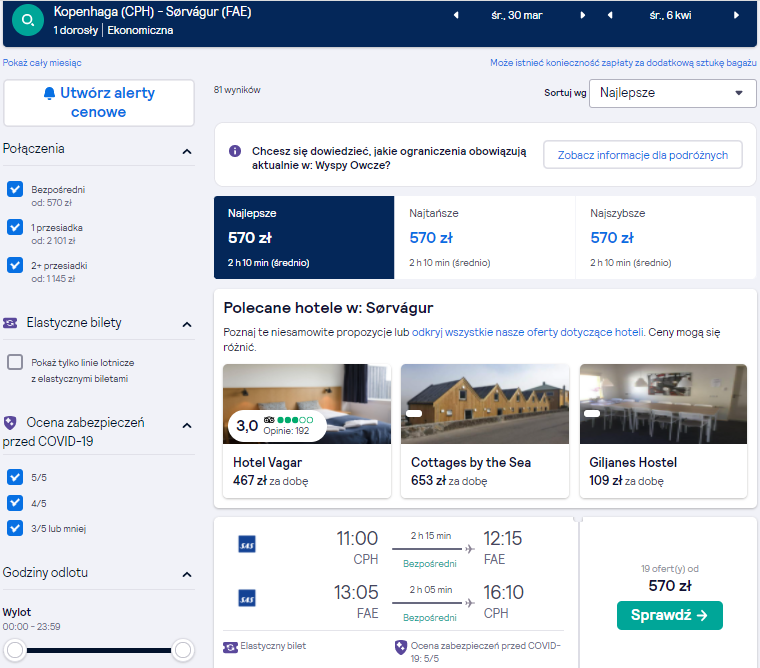The image size is (760, 668).
Task: Click the flexible ticket icon in flight card
Action: [x=230, y=647]
